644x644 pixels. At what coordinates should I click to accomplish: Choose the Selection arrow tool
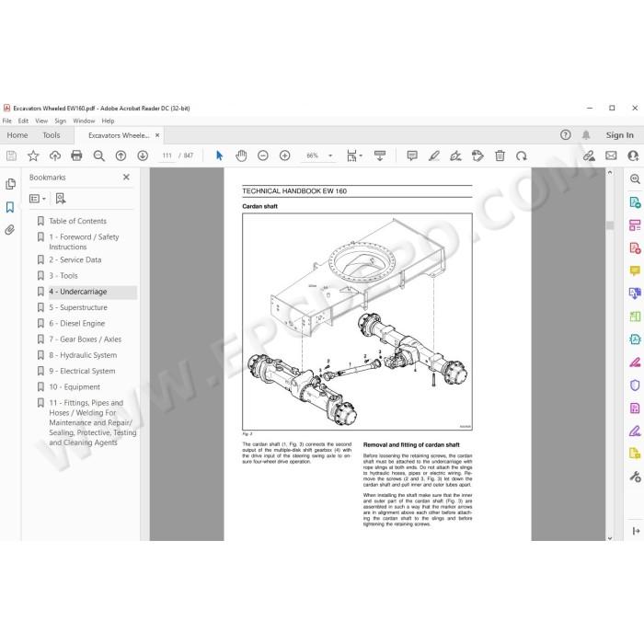point(219,155)
